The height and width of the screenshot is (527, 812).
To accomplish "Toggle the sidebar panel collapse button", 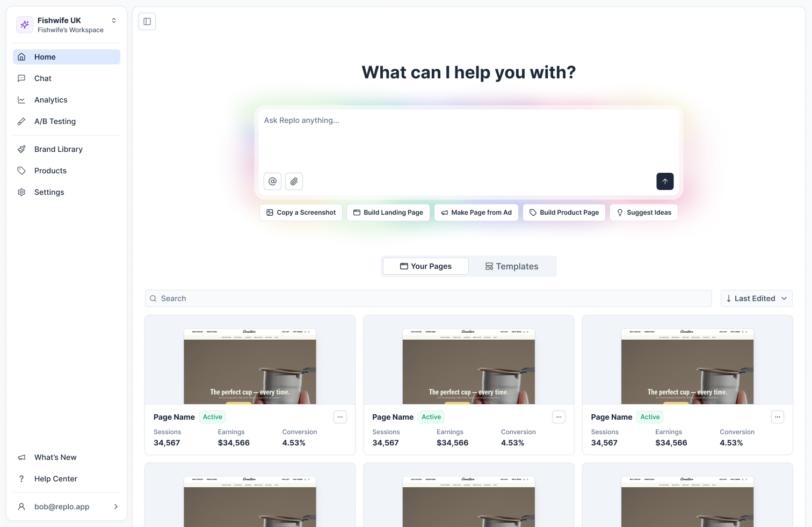I will click(x=147, y=21).
